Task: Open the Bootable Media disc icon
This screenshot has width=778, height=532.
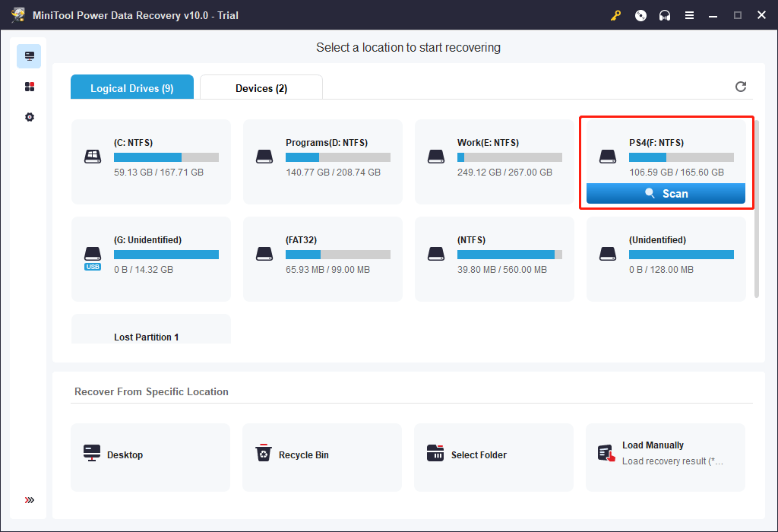Action: 640,14
